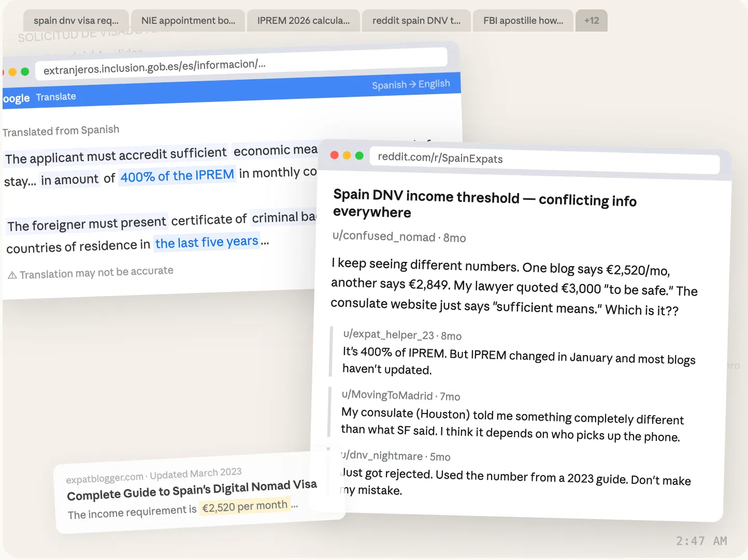Open u/confused_nomad's profile
Viewport: 748px width, 560px height.
click(x=383, y=237)
